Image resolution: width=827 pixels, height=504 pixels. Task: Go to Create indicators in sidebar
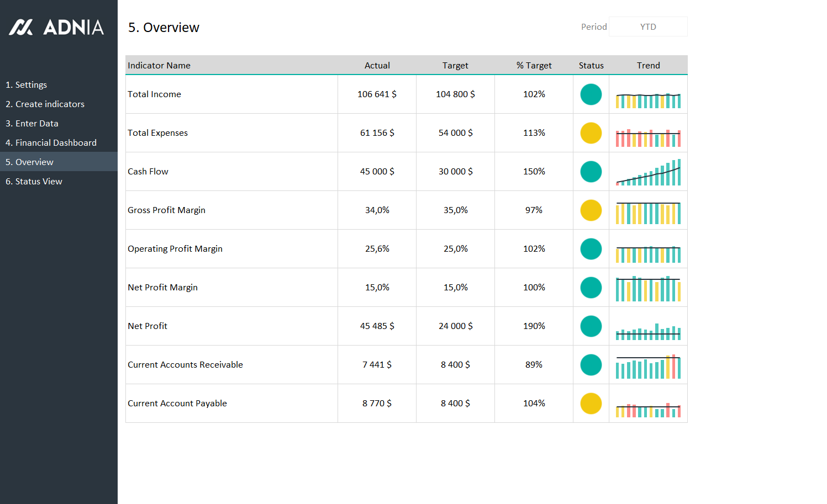pos(45,104)
